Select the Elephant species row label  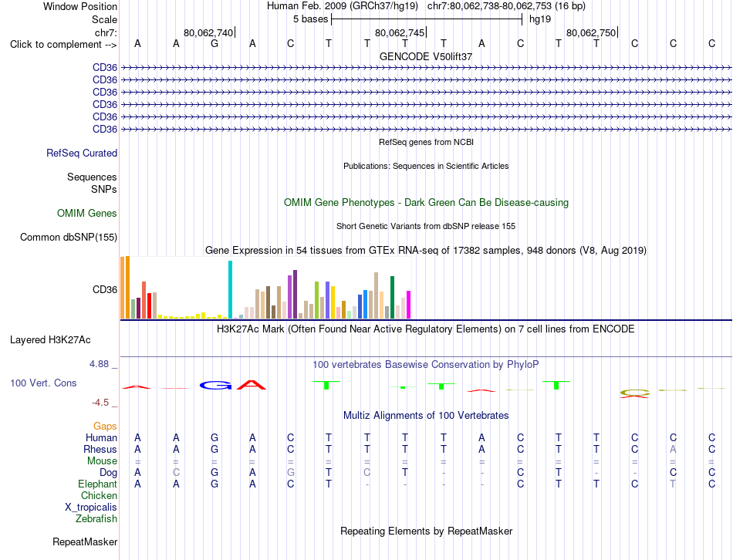[98, 484]
